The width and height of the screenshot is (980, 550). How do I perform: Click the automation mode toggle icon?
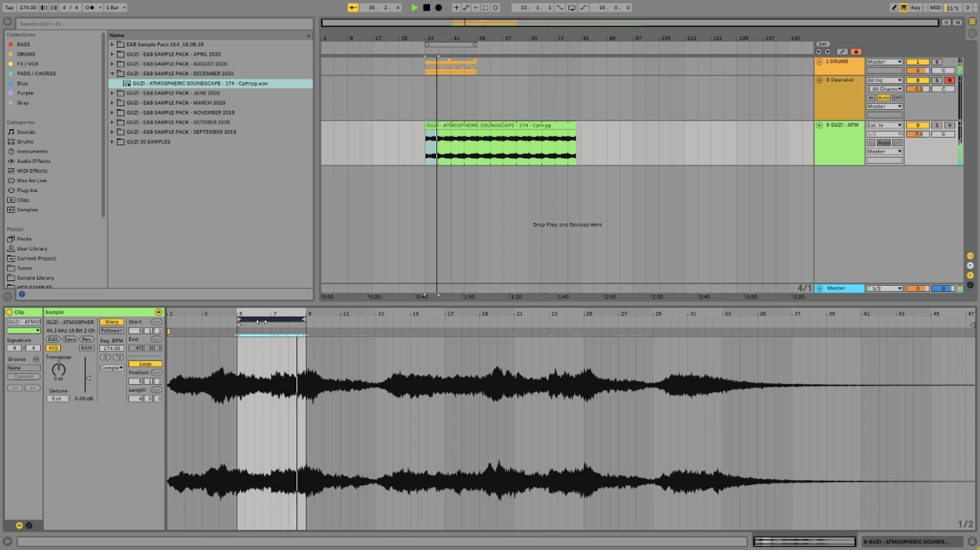(x=843, y=51)
